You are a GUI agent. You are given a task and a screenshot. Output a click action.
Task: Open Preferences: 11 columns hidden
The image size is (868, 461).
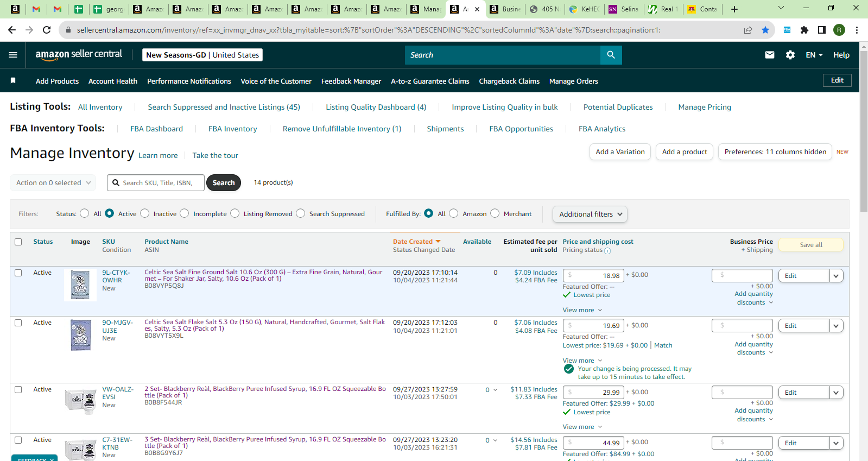pos(775,152)
